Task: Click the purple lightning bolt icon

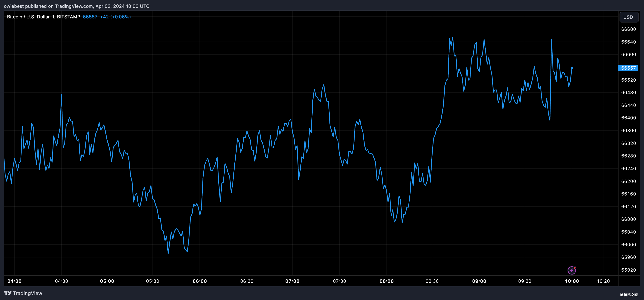Action: (x=572, y=270)
